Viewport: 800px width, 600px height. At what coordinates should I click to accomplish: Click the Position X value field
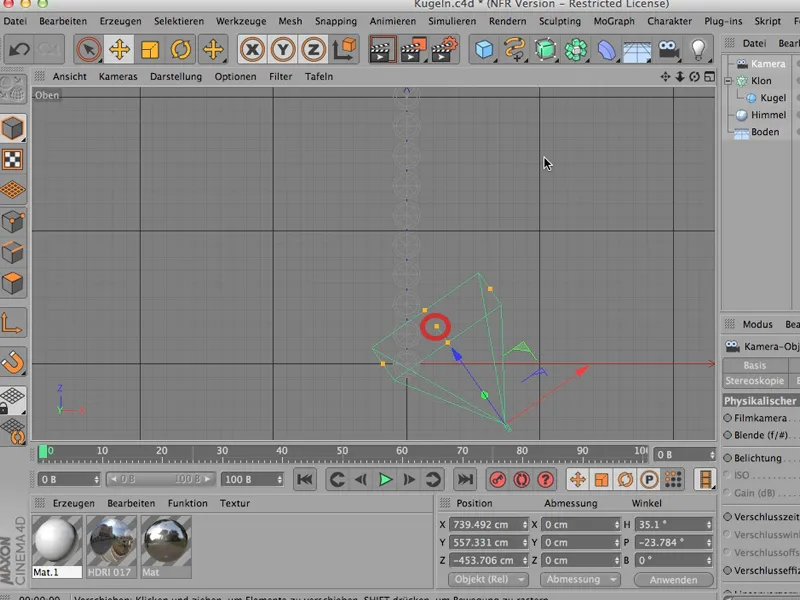488,524
